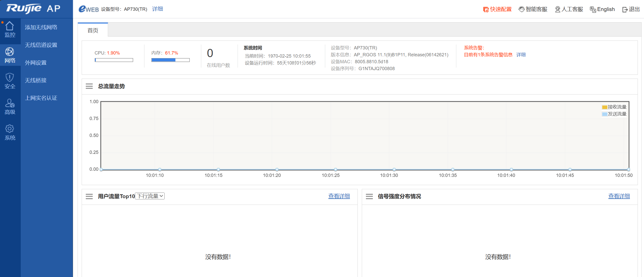The width and height of the screenshot is (644, 277).
Task: Click 详细 link for system alarm
Action: pos(521,55)
